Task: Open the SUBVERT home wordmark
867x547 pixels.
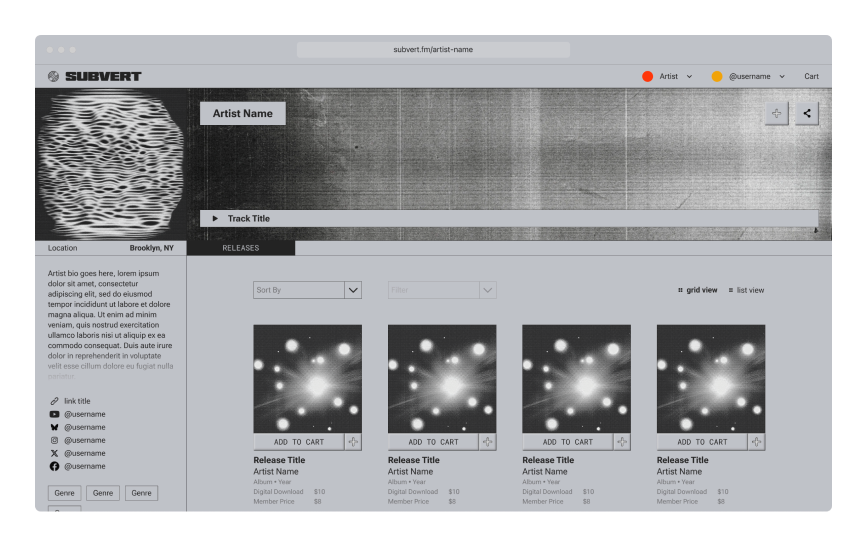Action: [103, 76]
